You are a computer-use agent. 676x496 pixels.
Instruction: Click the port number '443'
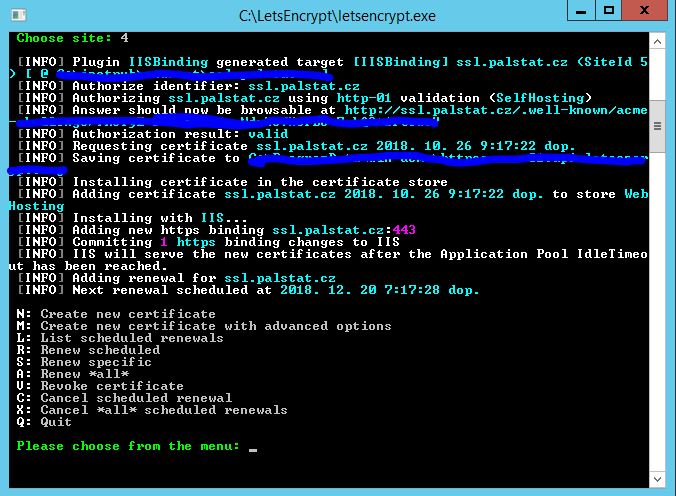tap(404, 230)
